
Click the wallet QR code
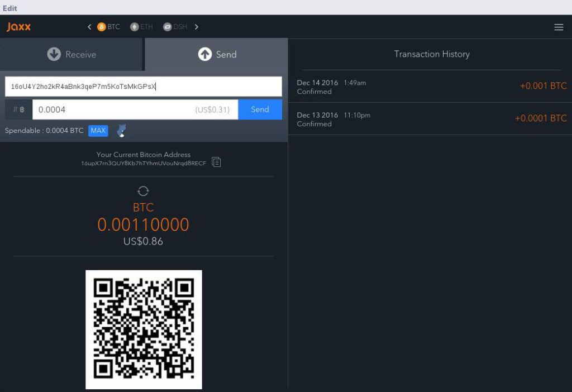[144, 329]
